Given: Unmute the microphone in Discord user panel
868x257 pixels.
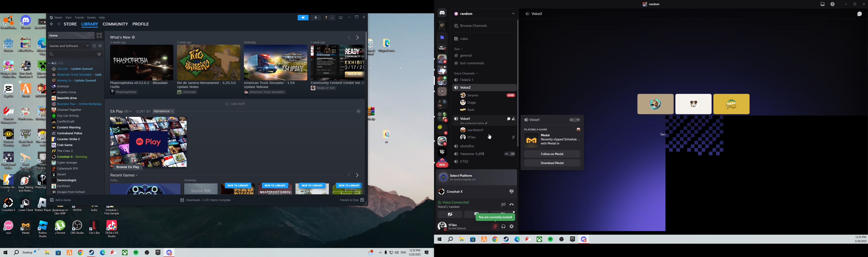Looking at the screenshot, I should click(495, 226).
